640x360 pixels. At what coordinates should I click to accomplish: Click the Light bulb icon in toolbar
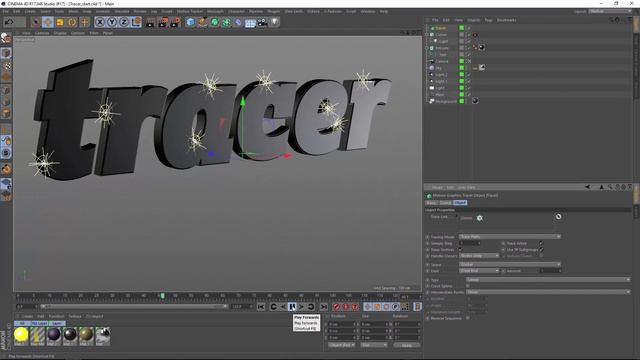(275, 22)
